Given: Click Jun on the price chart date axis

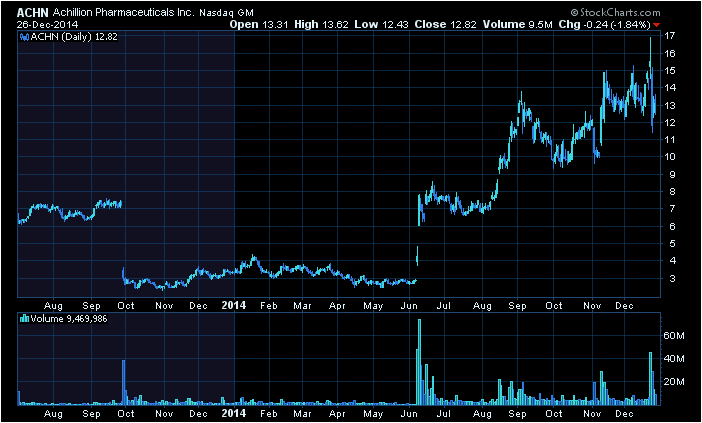Looking at the screenshot, I should [x=410, y=306].
